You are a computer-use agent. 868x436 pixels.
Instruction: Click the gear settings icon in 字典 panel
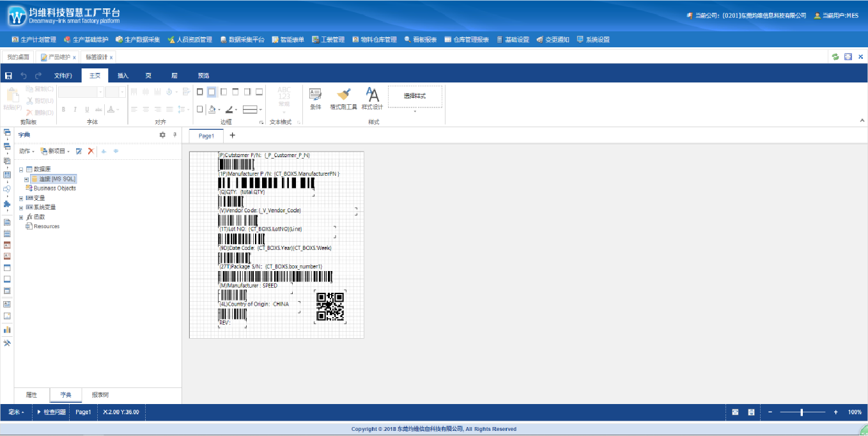pos(162,135)
